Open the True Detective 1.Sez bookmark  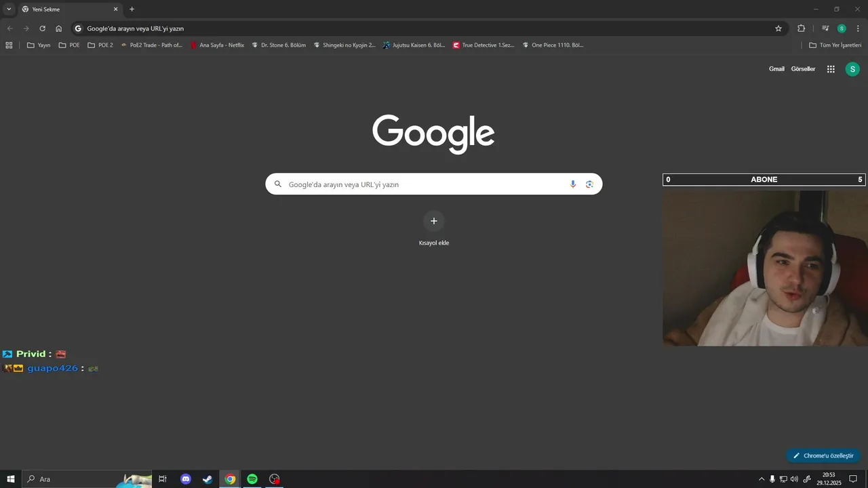pyautogui.click(x=484, y=45)
